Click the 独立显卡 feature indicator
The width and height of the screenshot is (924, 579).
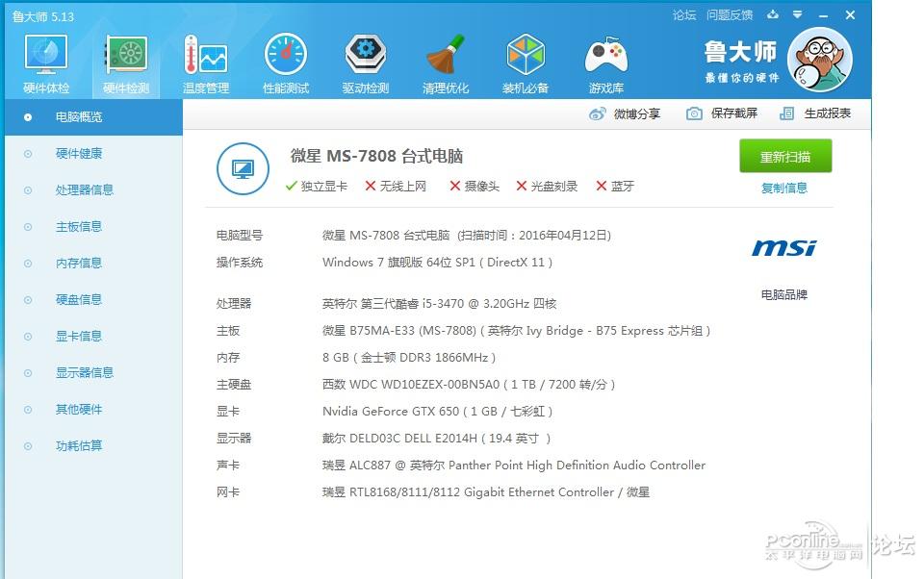317,187
